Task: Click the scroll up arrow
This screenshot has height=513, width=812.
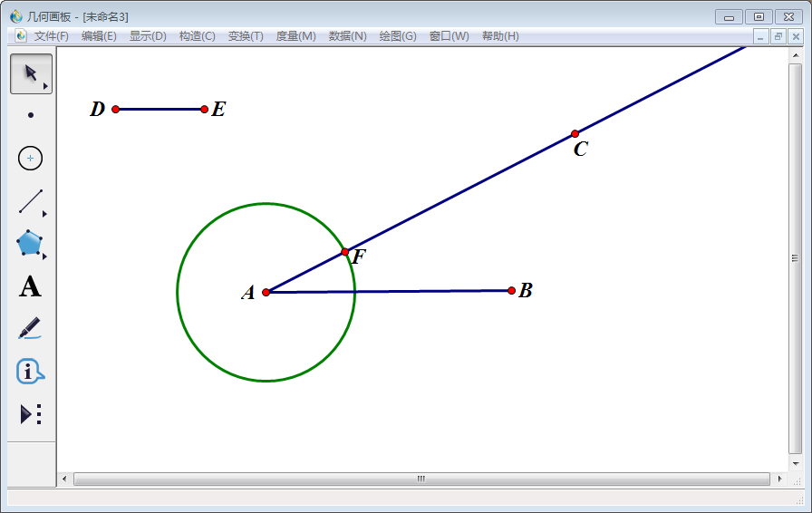Action: (x=796, y=54)
